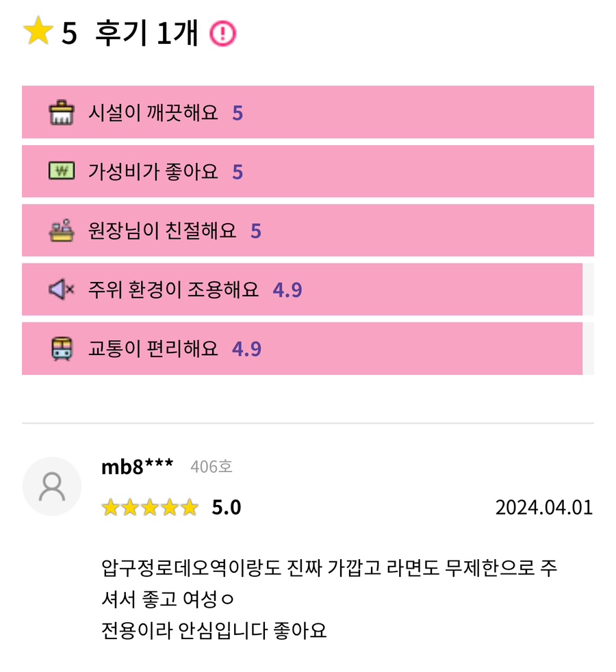The image size is (616, 672).
Task: Click the bus transportation icon
Action: (x=62, y=349)
